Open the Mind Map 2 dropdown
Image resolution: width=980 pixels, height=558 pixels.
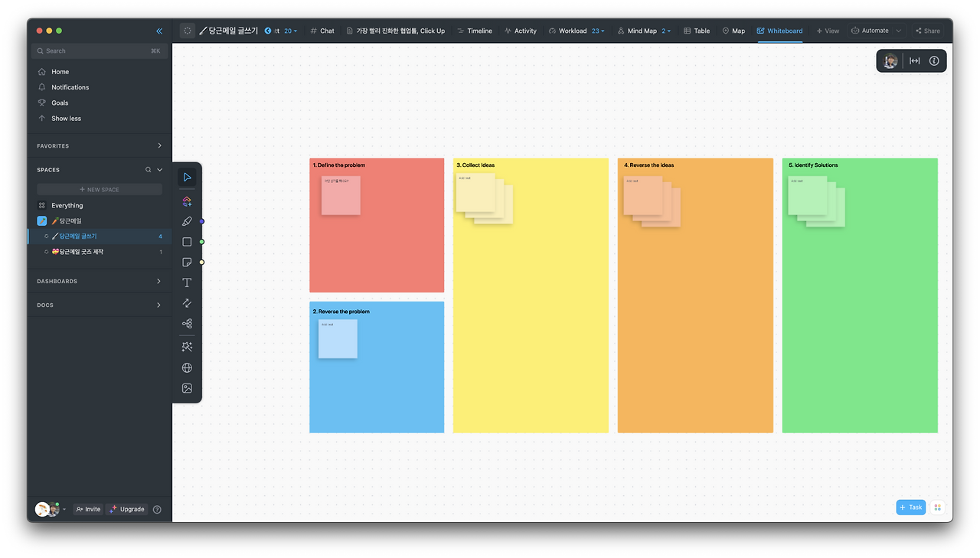666,31
